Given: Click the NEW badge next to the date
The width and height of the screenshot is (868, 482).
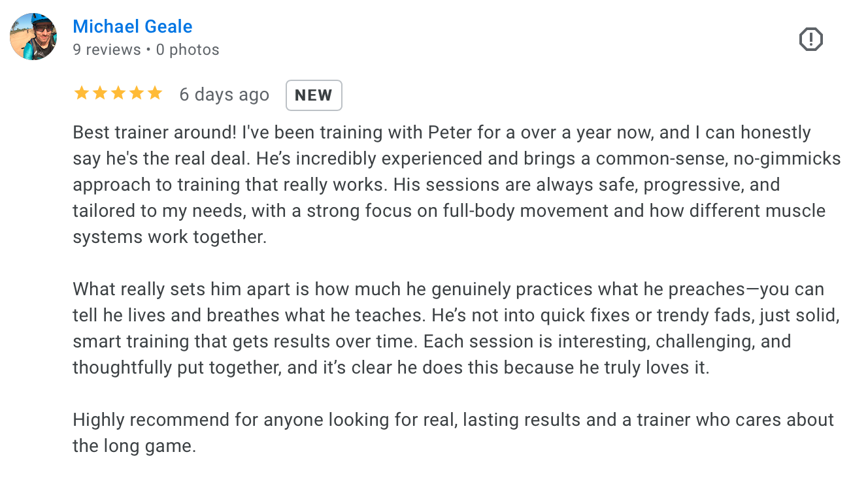Looking at the screenshot, I should point(314,95).
